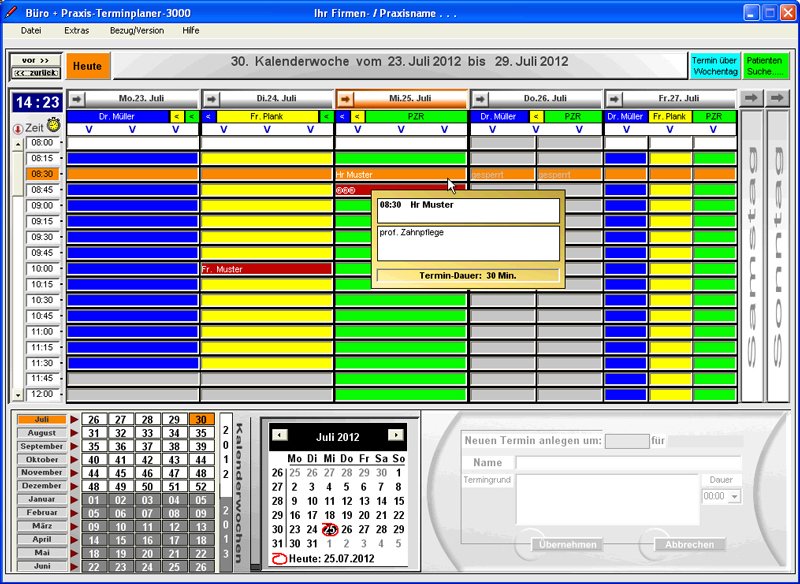
Task: Open the Dauer 00:00 dropdown
Action: (x=734, y=496)
